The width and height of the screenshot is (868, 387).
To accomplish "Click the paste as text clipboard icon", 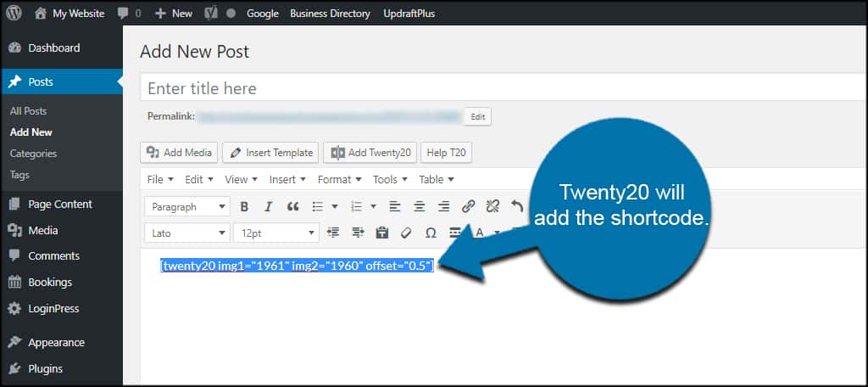I will point(381,233).
